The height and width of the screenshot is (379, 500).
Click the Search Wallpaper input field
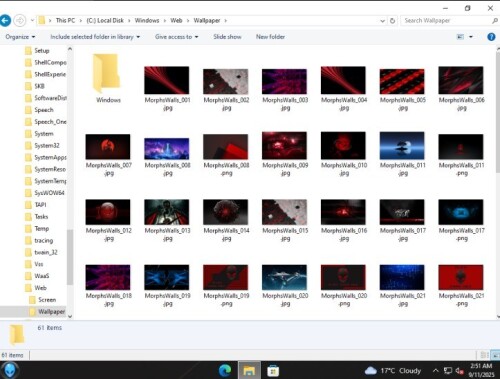point(446,21)
